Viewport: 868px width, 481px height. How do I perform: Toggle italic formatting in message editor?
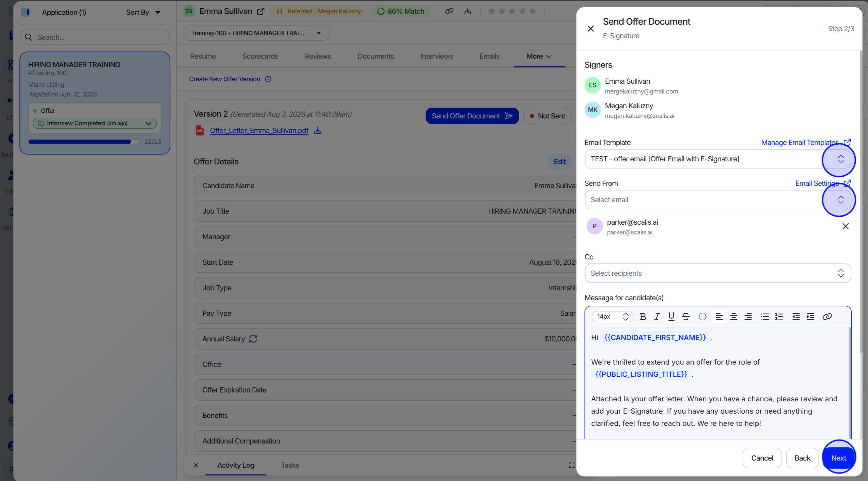pyautogui.click(x=657, y=317)
